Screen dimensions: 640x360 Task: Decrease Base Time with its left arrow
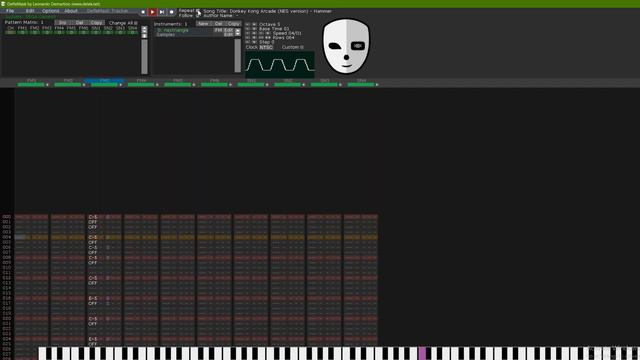[x=247, y=29]
